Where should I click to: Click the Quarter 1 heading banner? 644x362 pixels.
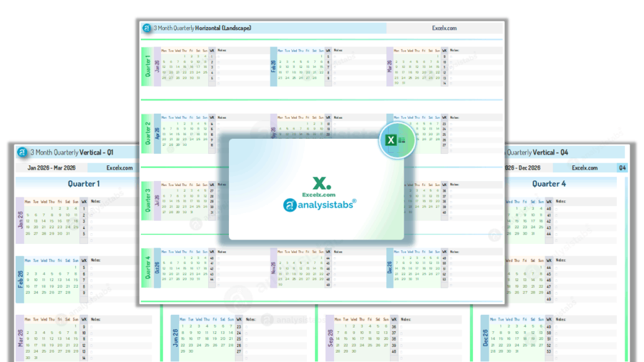pyautogui.click(x=84, y=184)
